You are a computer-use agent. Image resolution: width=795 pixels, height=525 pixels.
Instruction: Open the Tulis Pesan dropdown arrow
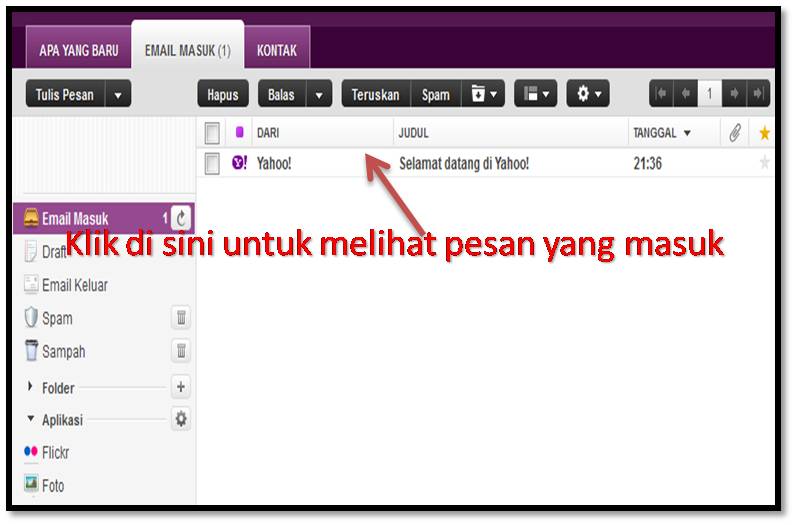click(x=118, y=94)
